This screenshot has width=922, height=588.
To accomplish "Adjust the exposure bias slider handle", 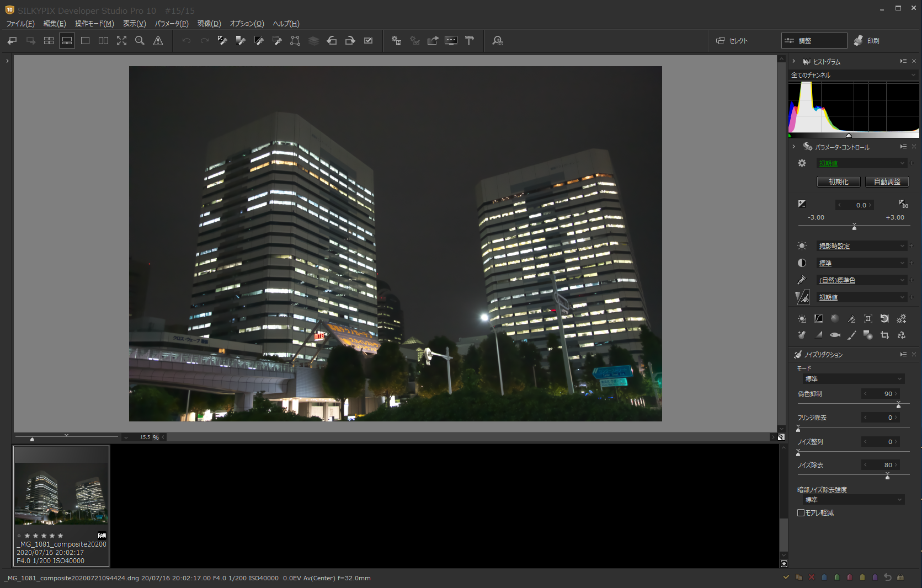I will point(854,227).
